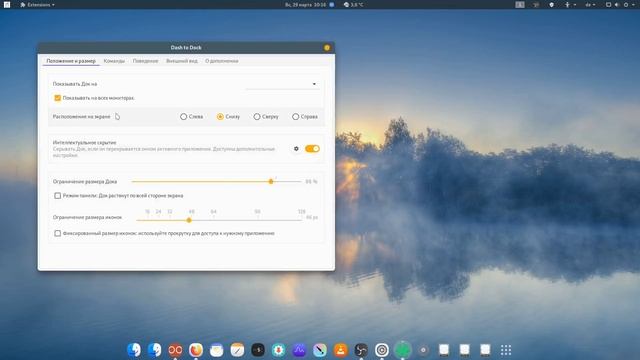Viewport: 640px width, 360px height.
Task: Click the 'Dash to Dock' title bar
Action: 186,47
